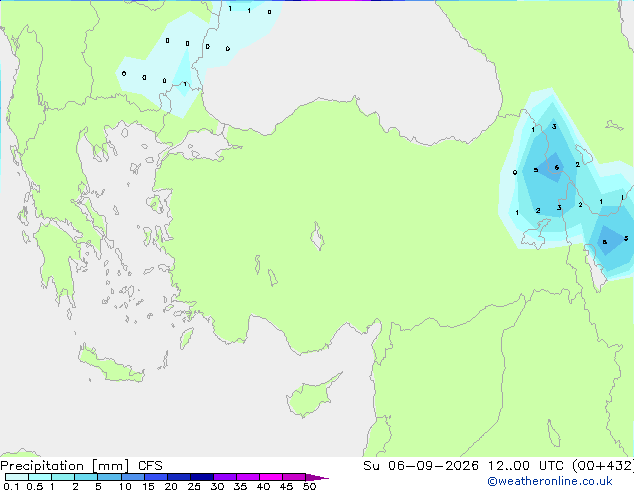Pick the 20–25 mm legend swatch
The width and height of the screenshot is (634, 490).
pos(179,477)
